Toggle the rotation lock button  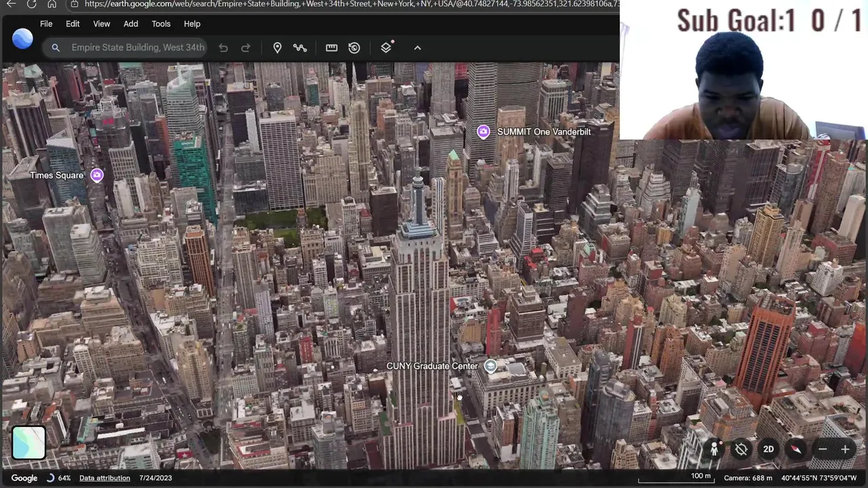point(741,449)
